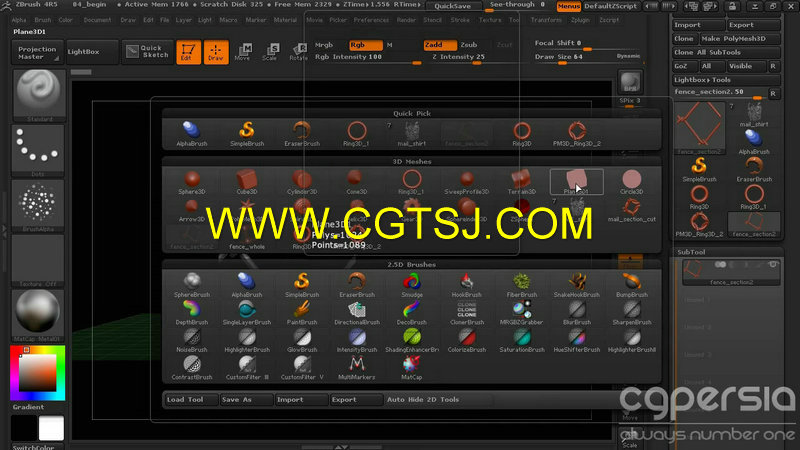Screen dimensions: 800x450
Task: Toggle Zadd sculpt mode
Action: click(439, 45)
